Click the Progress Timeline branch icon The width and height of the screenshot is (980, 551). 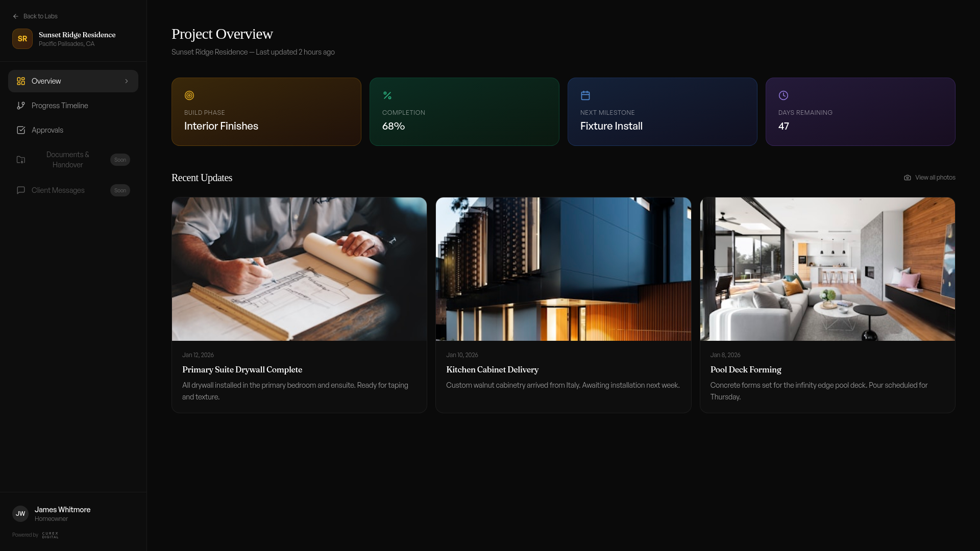[21, 106]
